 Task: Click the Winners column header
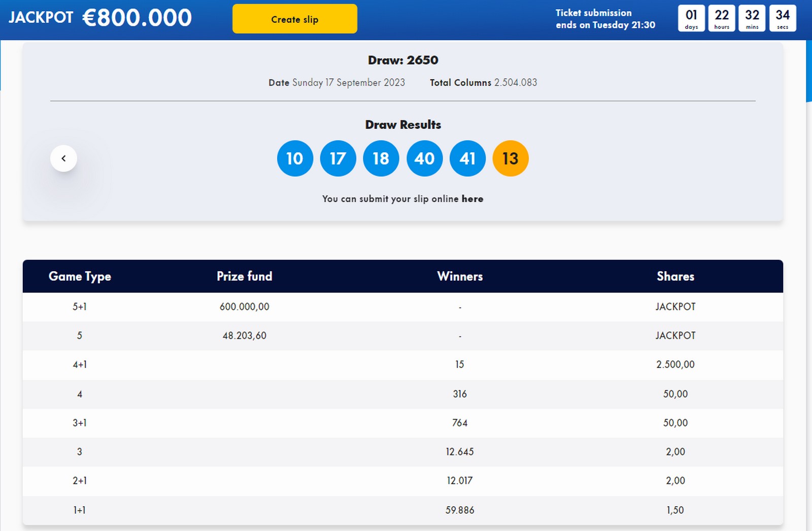[x=460, y=276]
